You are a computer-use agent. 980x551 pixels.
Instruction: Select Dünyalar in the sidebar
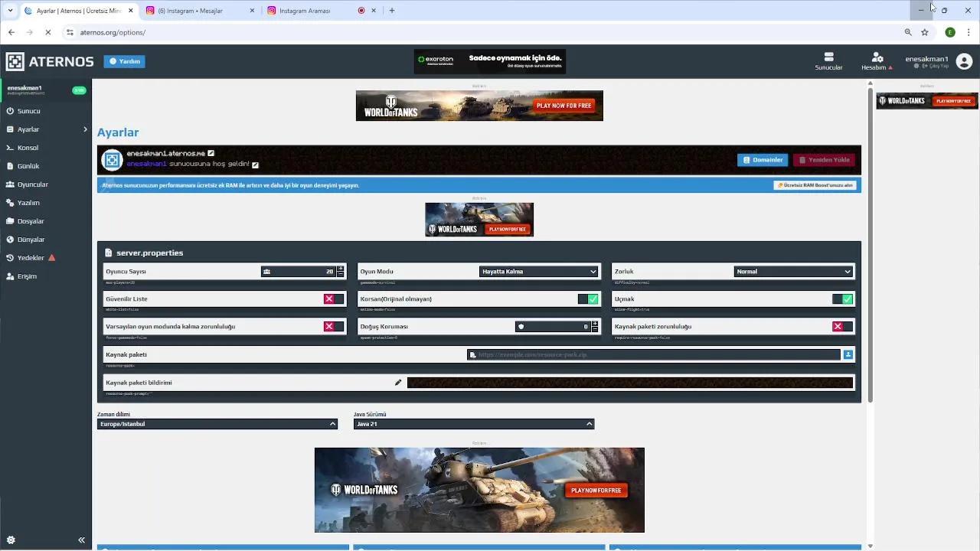[x=31, y=240]
